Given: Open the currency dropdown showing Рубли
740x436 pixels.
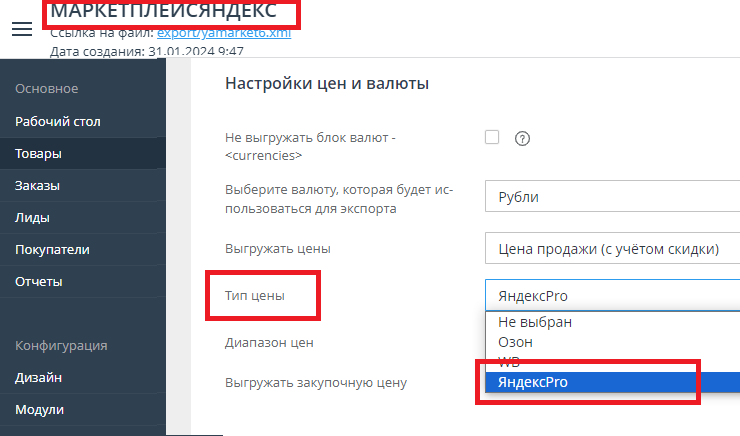Looking at the screenshot, I should [612, 196].
